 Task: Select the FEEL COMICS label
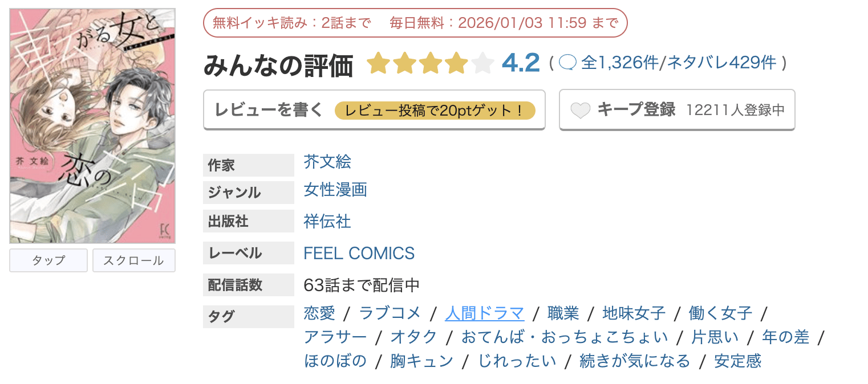coord(359,253)
